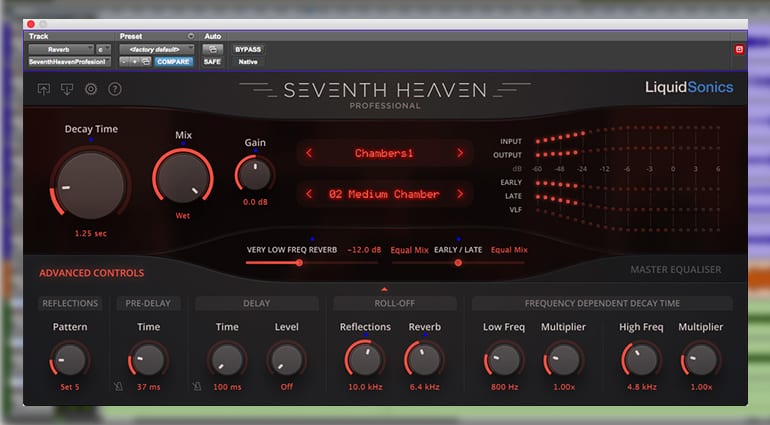Toggle the Pre-Delay tempo sync metronome icon

(118, 387)
